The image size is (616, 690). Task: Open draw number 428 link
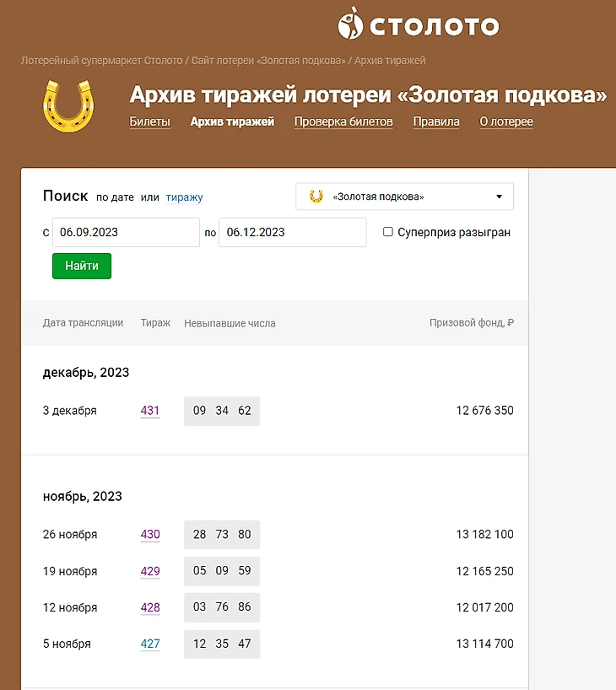[150, 607]
